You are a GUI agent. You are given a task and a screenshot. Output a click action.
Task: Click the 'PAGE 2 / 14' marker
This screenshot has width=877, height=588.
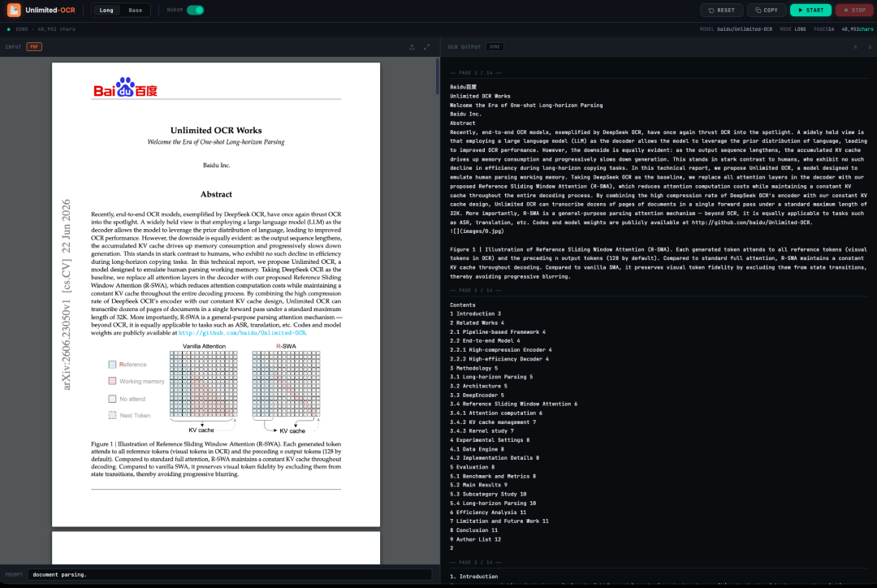tap(476, 291)
